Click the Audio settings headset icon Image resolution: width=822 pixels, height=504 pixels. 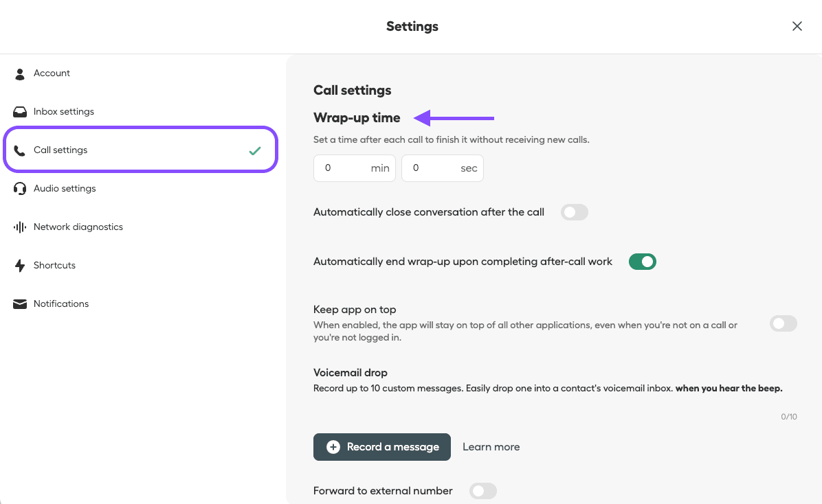tap(20, 189)
